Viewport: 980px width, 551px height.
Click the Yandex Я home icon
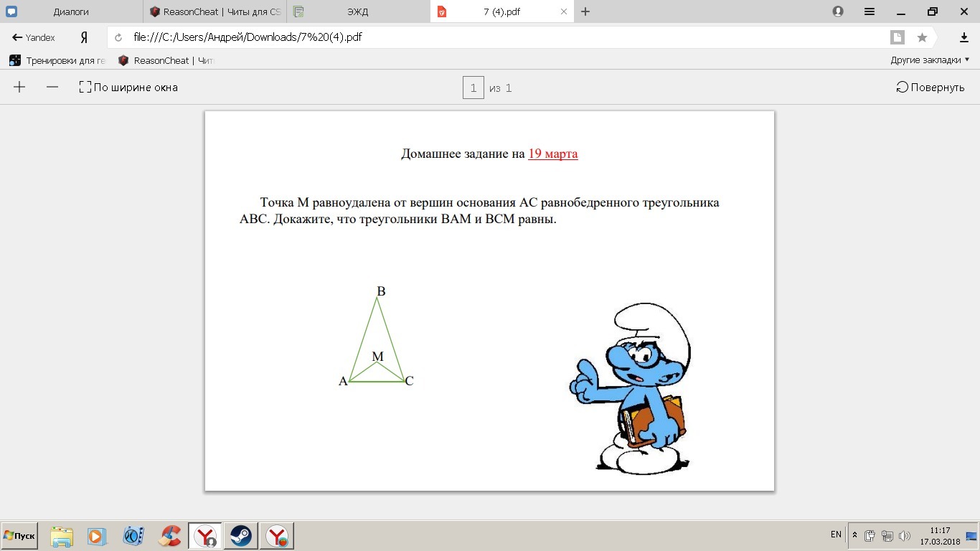[84, 37]
